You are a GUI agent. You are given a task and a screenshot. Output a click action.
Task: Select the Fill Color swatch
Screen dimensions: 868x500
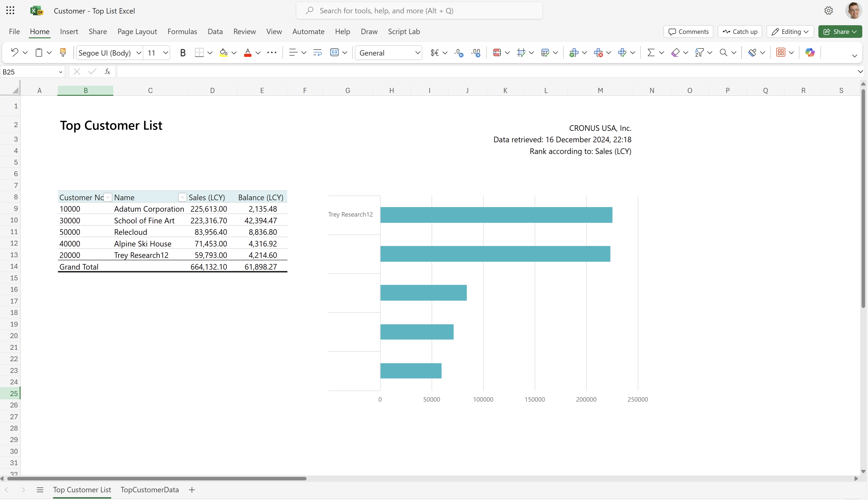tap(224, 53)
